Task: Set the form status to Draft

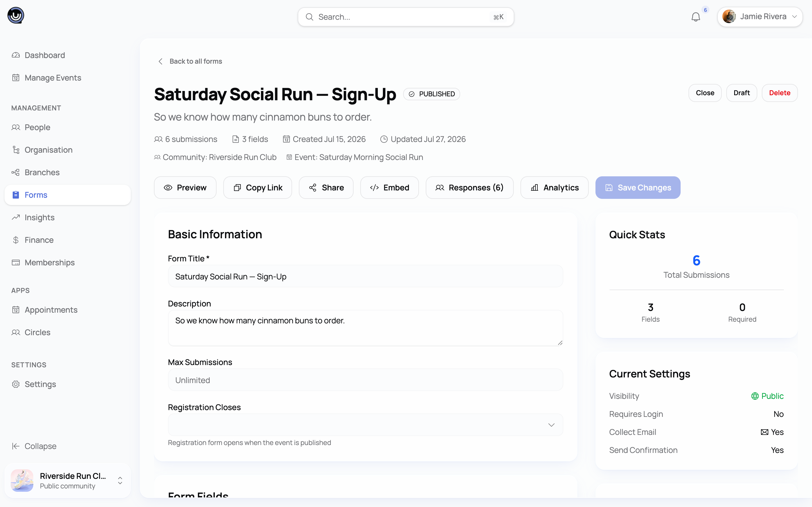Action: point(742,93)
